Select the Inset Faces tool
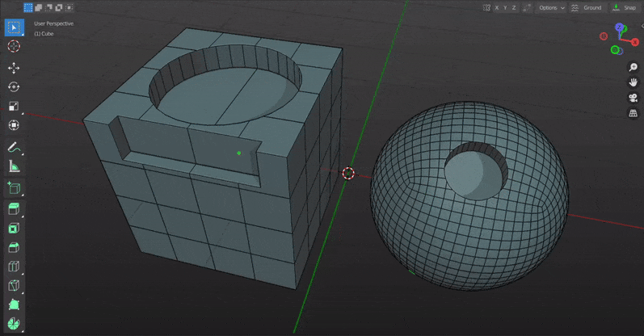The width and height of the screenshot is (644, 336). [14, 229]
